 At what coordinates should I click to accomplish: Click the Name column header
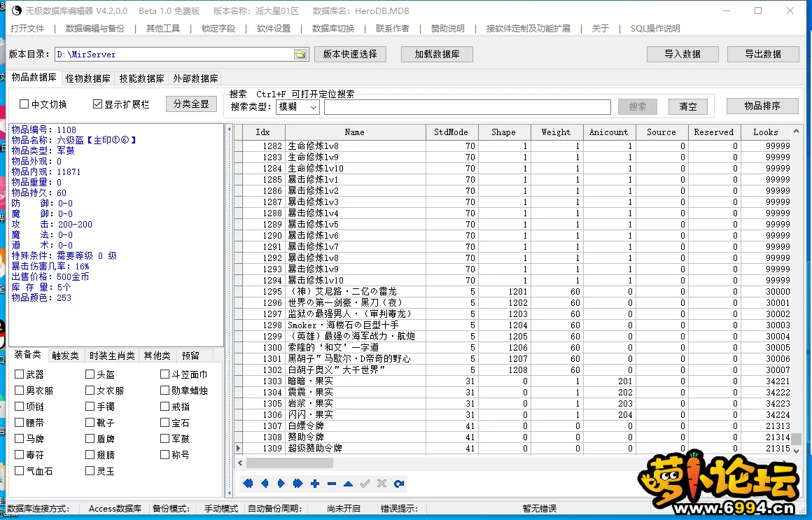click(x=355, y=132)
